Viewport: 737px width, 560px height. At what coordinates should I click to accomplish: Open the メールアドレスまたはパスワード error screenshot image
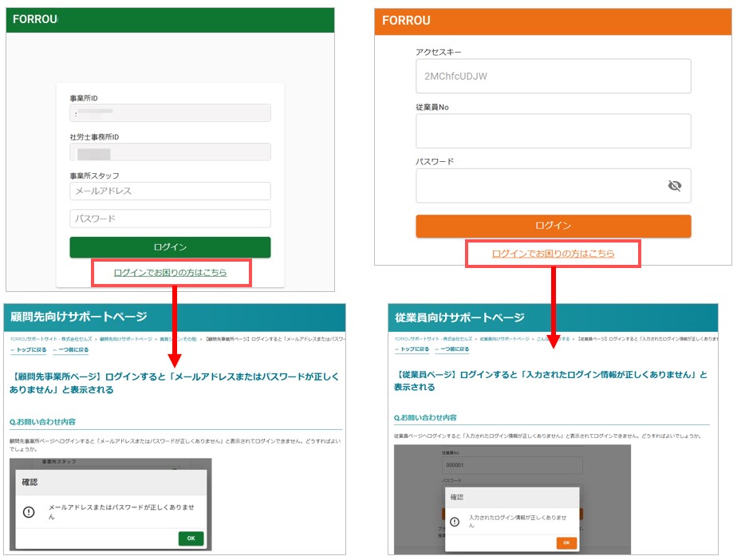(110, 504)
